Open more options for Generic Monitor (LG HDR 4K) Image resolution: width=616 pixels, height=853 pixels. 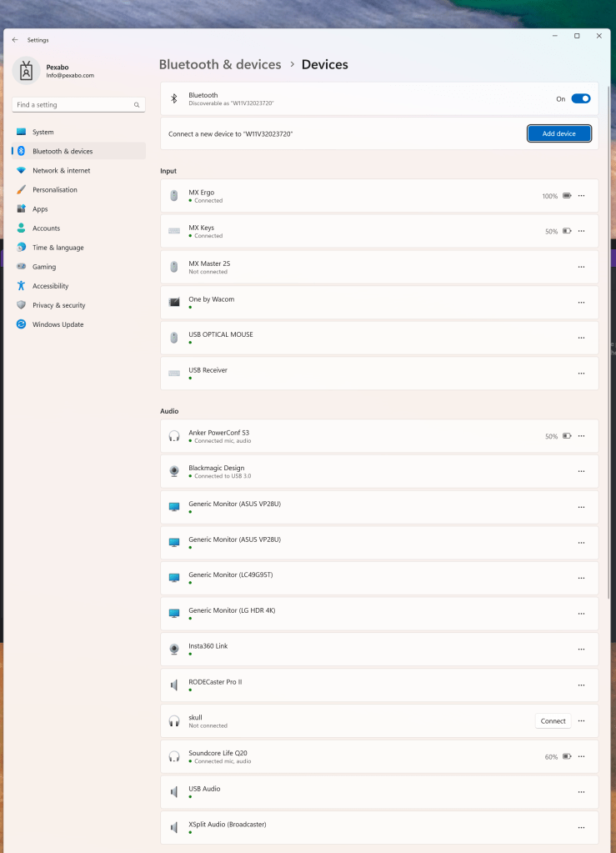(581, 614)
